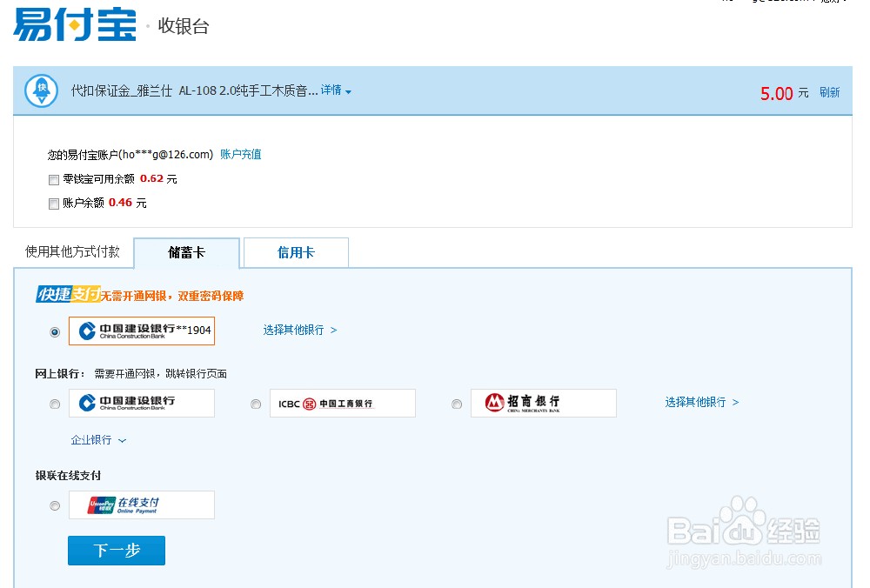Choose the 招商银行 logo
Image resolution: width=870 pixels, height=588 pixels.
543,403
